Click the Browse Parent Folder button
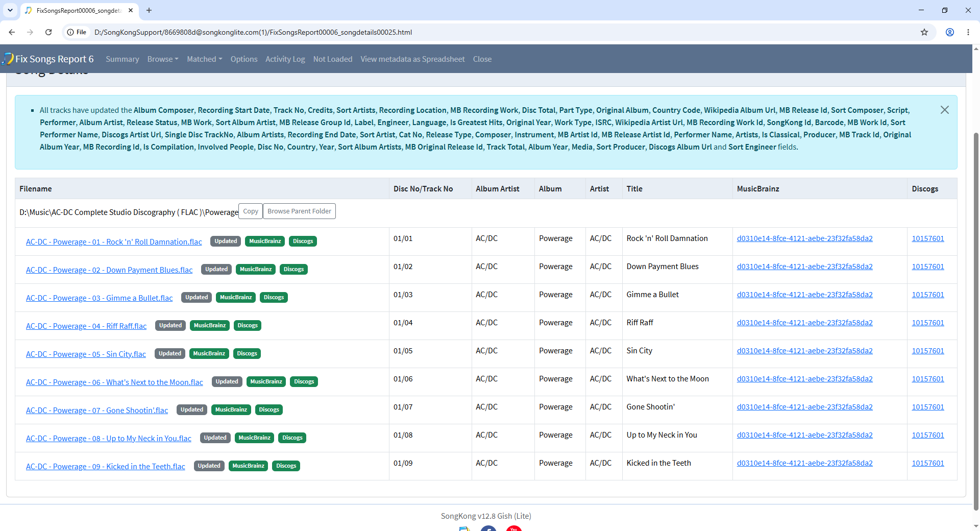The width and height of the screenshot is (980, 531). point(300,211)
